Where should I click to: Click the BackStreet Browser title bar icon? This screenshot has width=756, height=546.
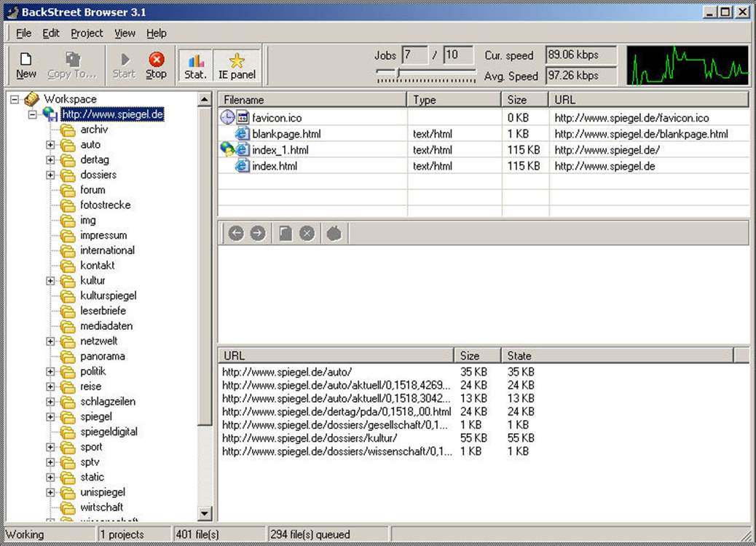[12, 12]
